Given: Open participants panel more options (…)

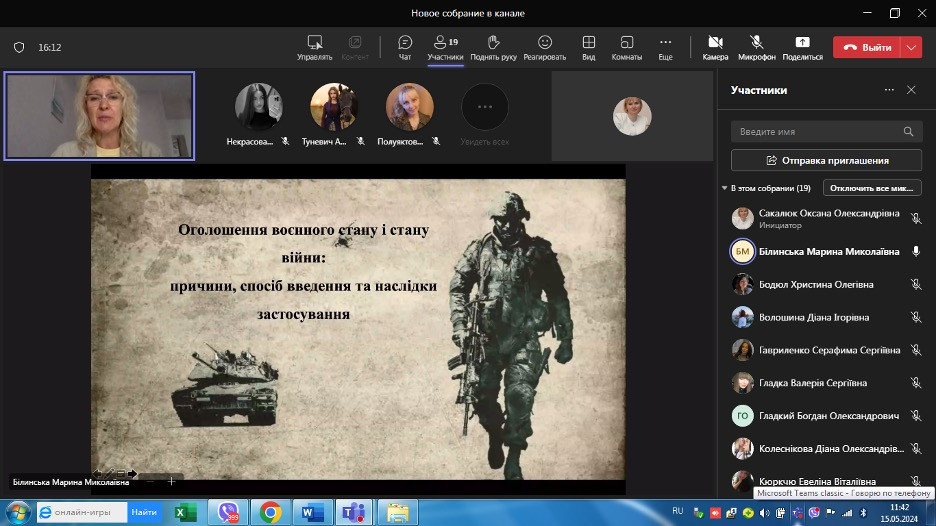Looking at the screenshot, I should (889, 90).
